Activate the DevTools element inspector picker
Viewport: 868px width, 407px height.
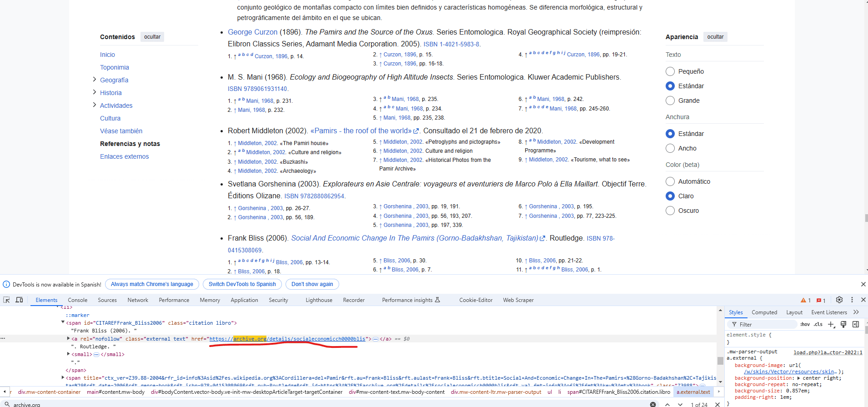pos(6,300)
